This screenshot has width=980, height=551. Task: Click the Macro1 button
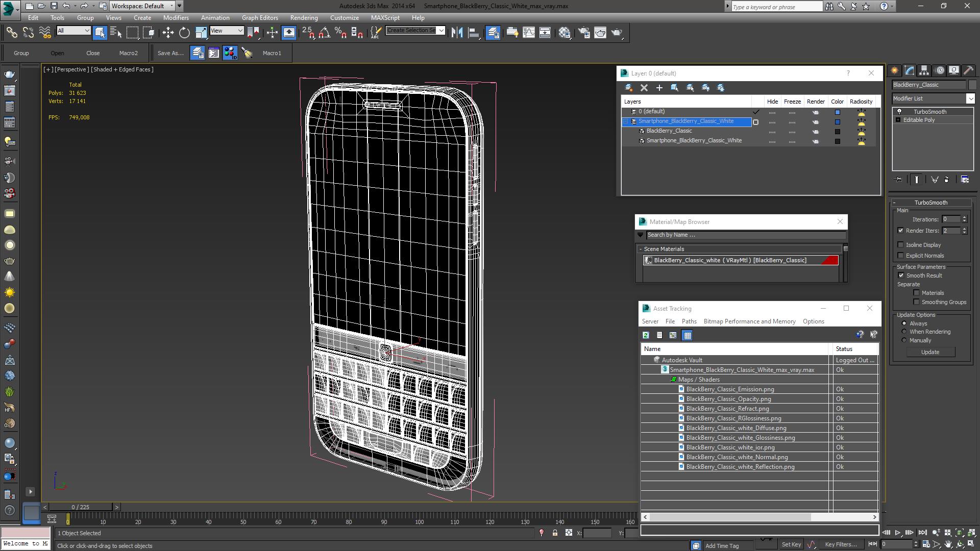272,53
